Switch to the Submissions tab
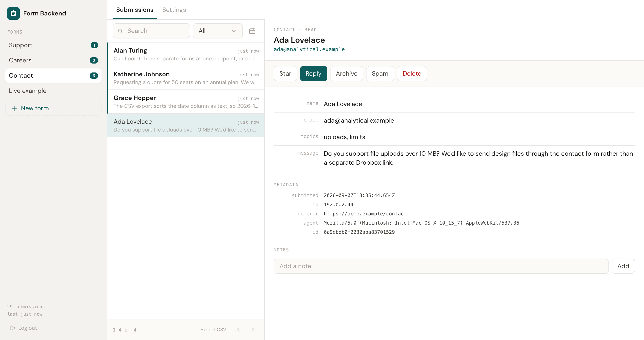 (135, 10)
